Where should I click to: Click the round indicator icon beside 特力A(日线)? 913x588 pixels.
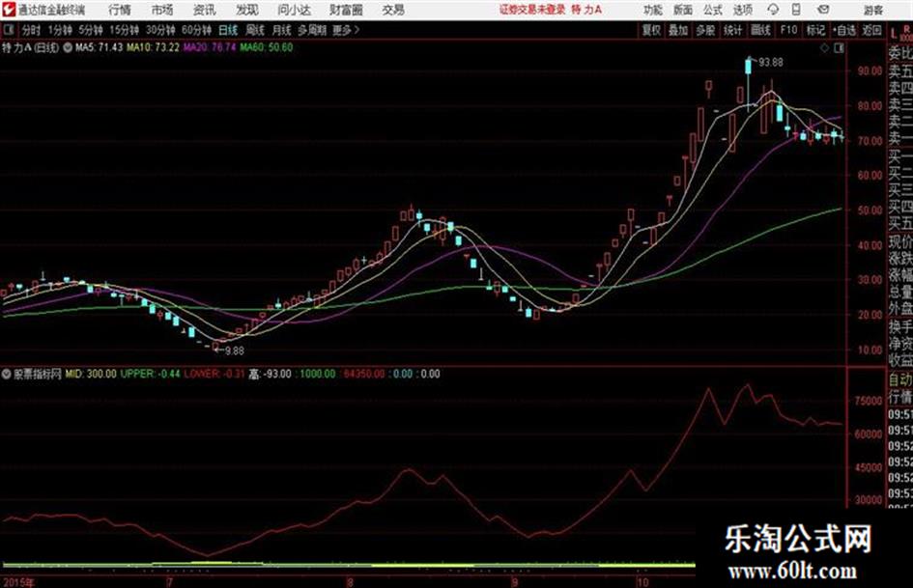[68, 47]
